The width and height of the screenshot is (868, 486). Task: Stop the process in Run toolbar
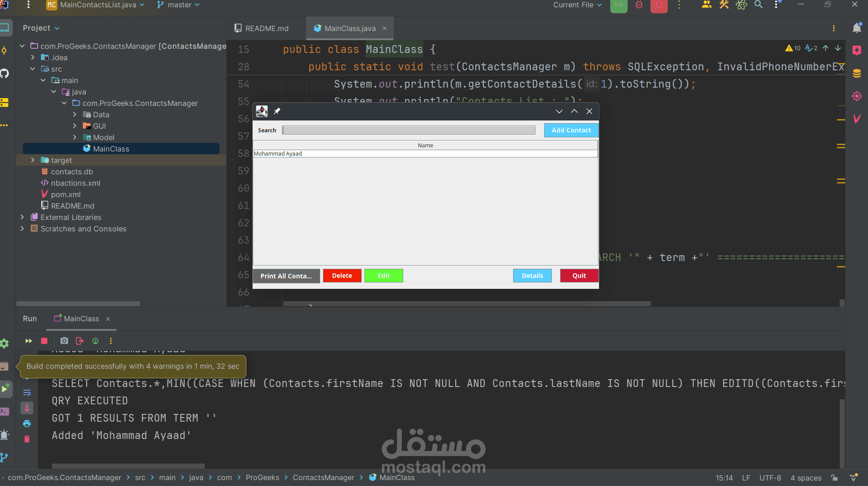44,341
